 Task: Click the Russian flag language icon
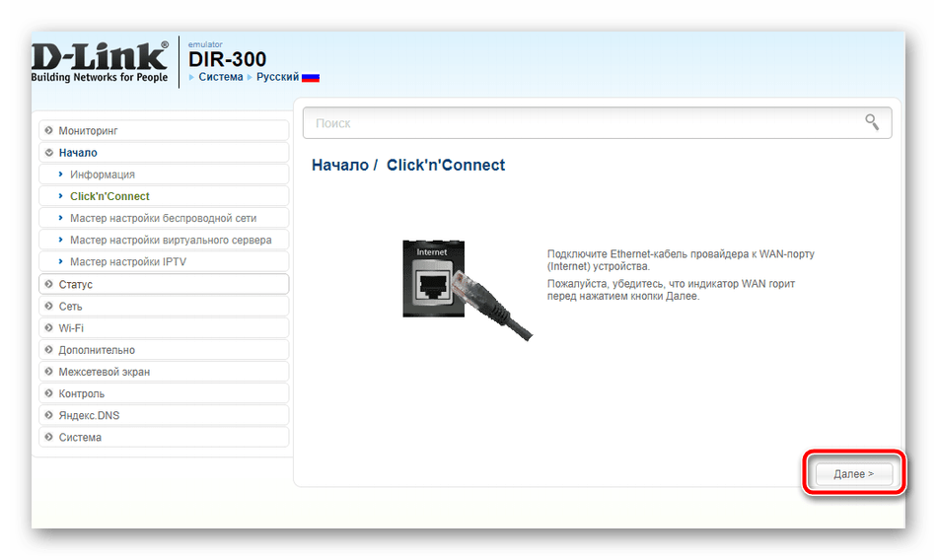[x=310, y=77]
